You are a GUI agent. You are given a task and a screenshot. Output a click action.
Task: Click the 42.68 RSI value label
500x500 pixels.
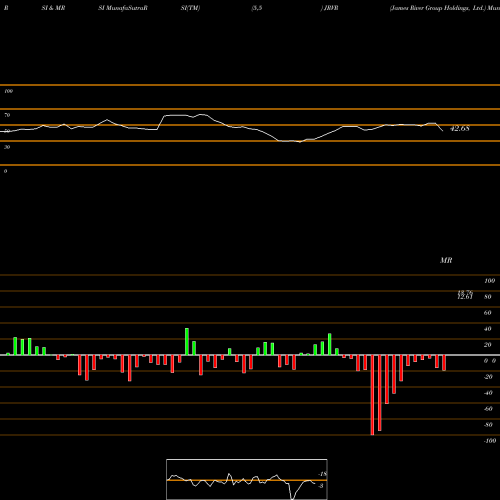(x=460, y=128)
